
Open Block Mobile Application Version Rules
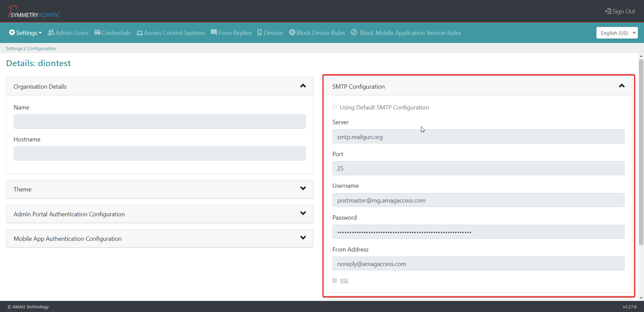tap(406, 33)
